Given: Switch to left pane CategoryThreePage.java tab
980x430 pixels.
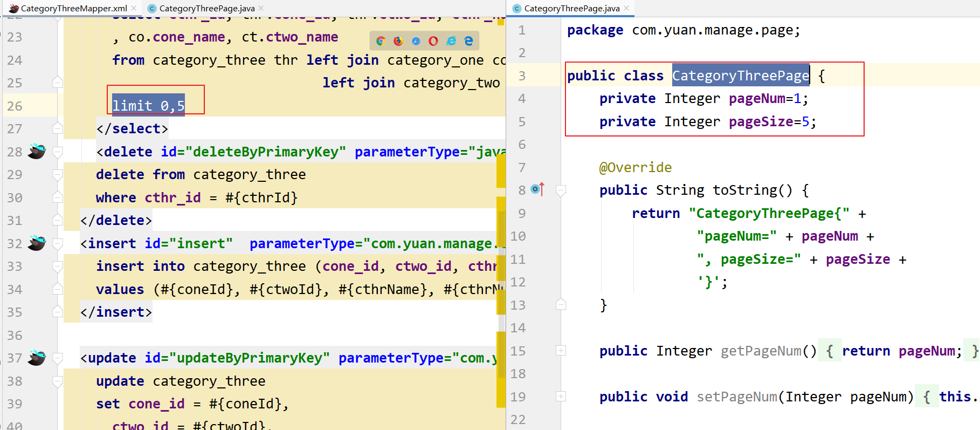Looking at the screenshot, I should (207, 8).
